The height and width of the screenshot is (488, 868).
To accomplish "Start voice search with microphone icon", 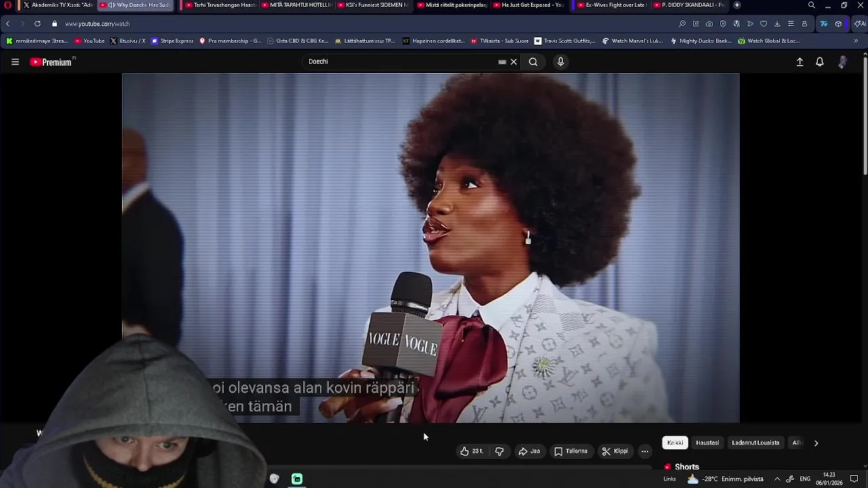I will click(560, 62).
